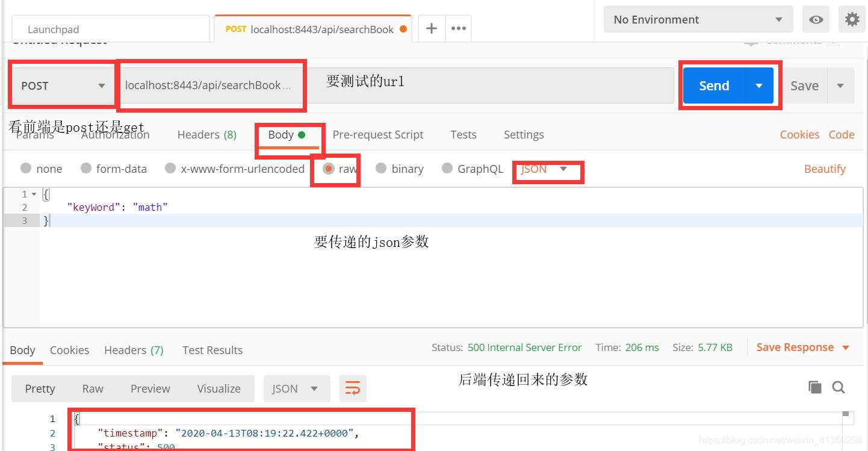
Task: Open a new request tab with plus icon
Action: (x=431, y=27)
